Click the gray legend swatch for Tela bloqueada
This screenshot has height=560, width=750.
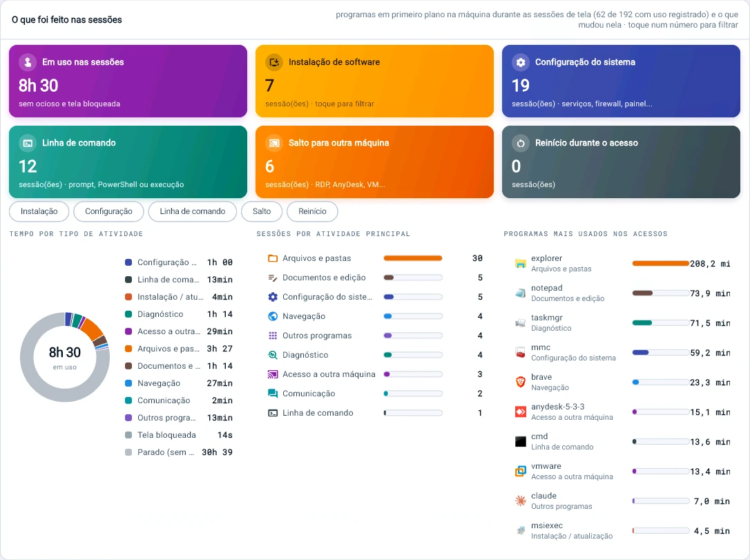coord(128,435)
